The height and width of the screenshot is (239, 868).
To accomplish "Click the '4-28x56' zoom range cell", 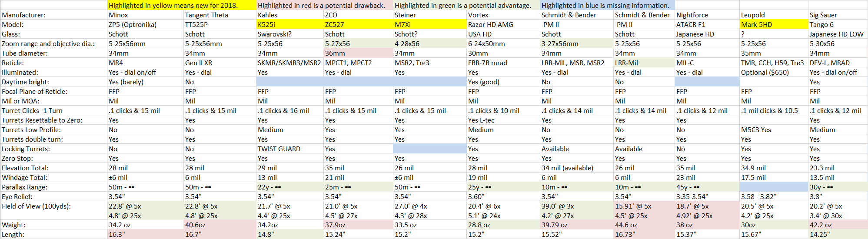I will (x=429, y=43).
